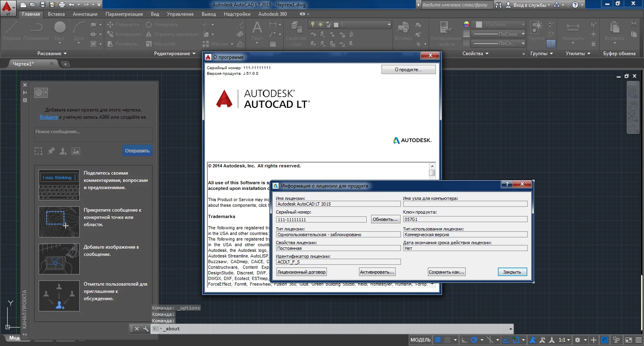Viewport: 644px width, 346px height.
Task: Click the Undo arrow icon
Action: pos(71,5)
